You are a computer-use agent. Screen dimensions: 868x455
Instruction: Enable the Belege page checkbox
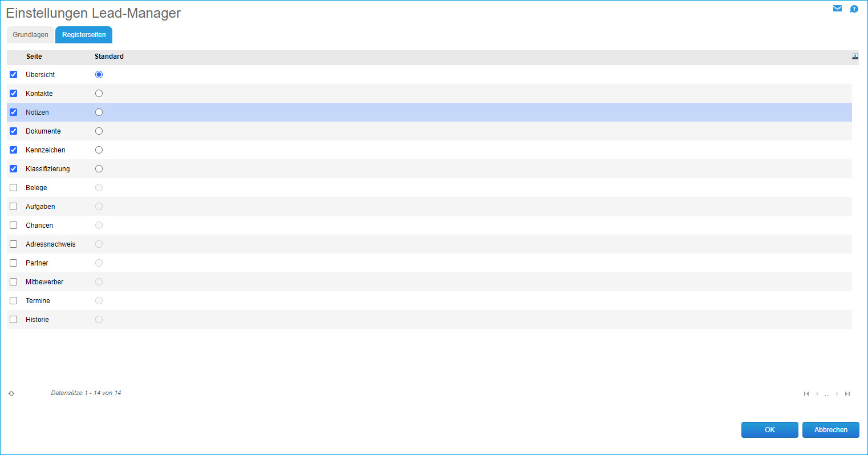tap(14, 188)
